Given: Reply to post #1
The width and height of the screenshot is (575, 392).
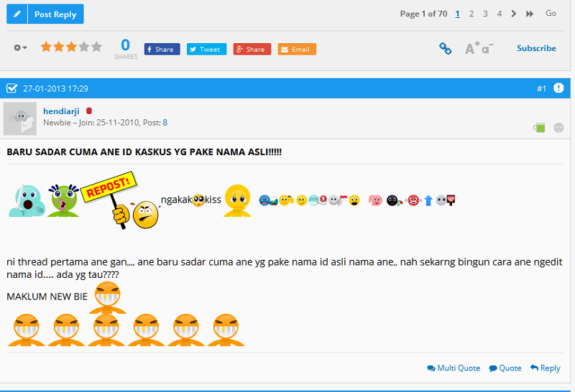Looking at the screenshot, I should click(x=546, y=368).
